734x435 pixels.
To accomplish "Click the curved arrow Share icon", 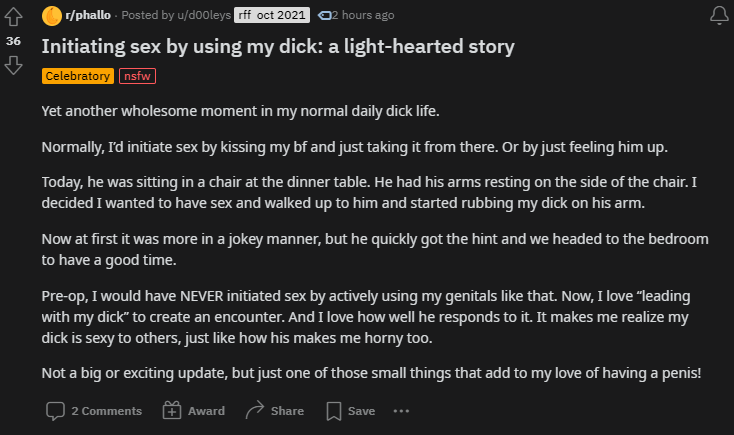I will click(254, 410).
